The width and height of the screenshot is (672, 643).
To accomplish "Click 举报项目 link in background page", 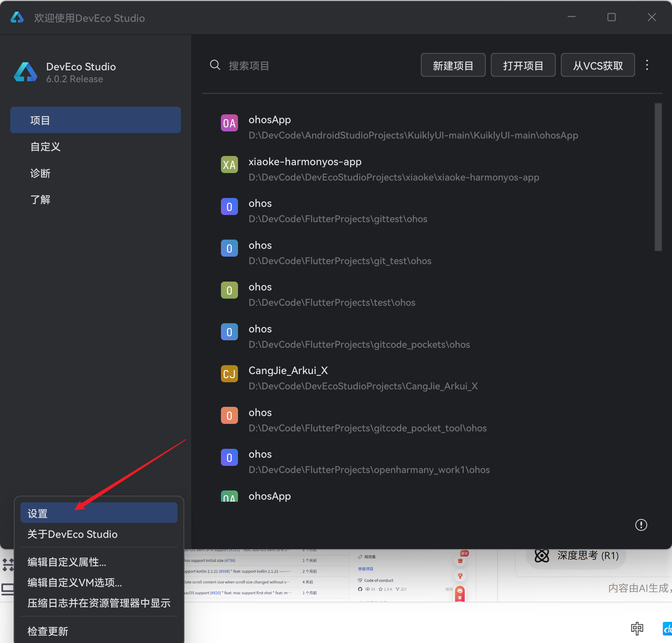I will [365, 569].
